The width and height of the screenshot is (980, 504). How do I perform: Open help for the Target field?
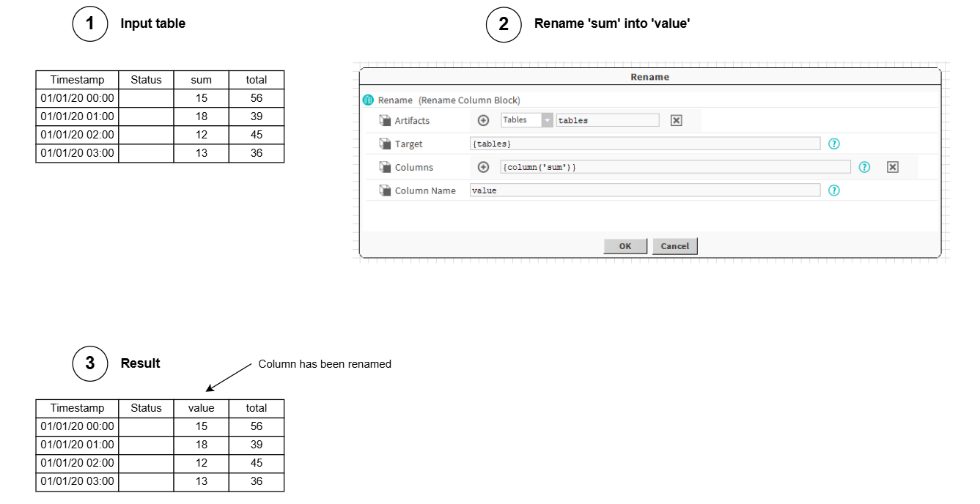pyautogui.click(x=833, y=144)
